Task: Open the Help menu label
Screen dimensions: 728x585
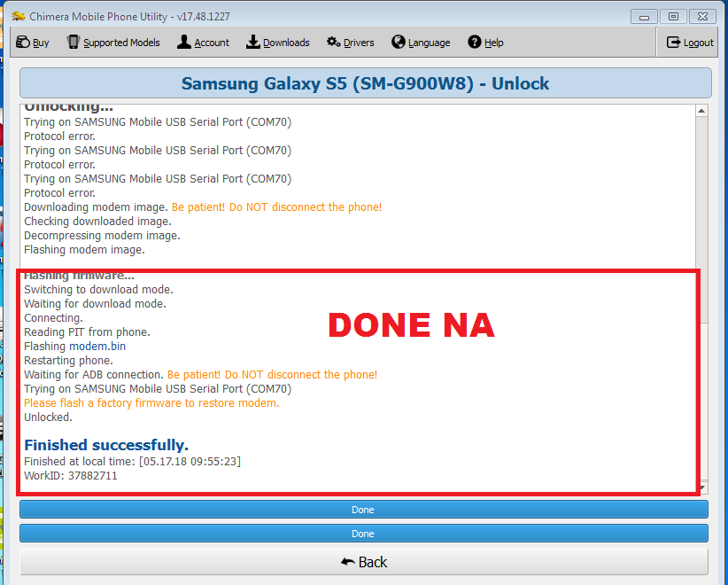Action: click(494, 43)
